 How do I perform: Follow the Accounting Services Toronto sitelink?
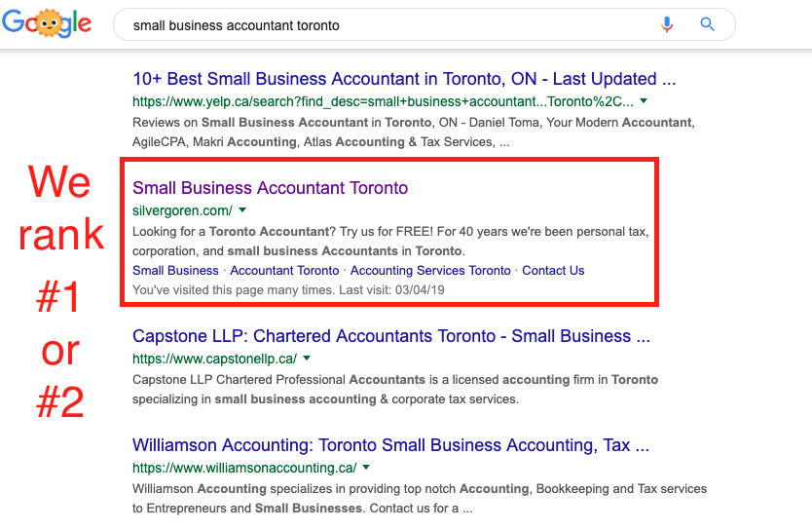coord(430,271)
